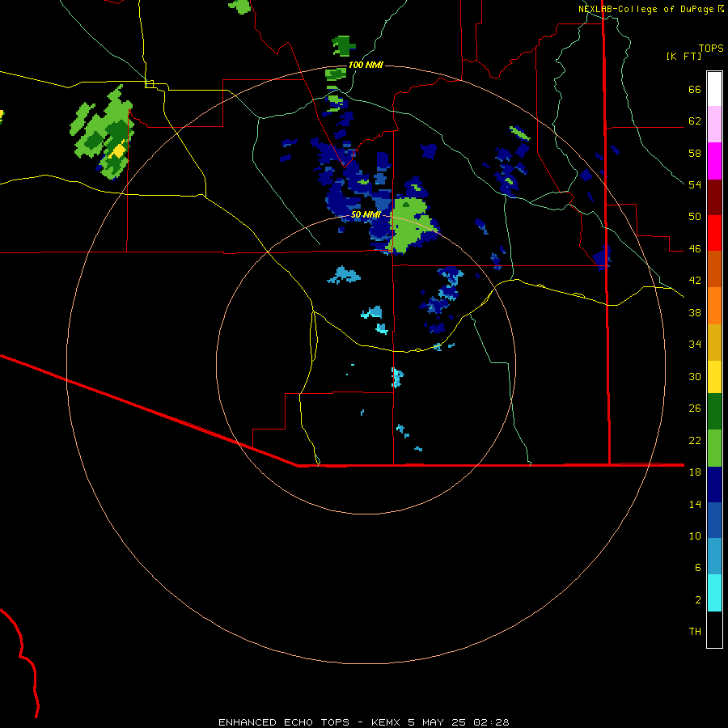Select the dark red 54 kft swatch

[x=714, y=197]
